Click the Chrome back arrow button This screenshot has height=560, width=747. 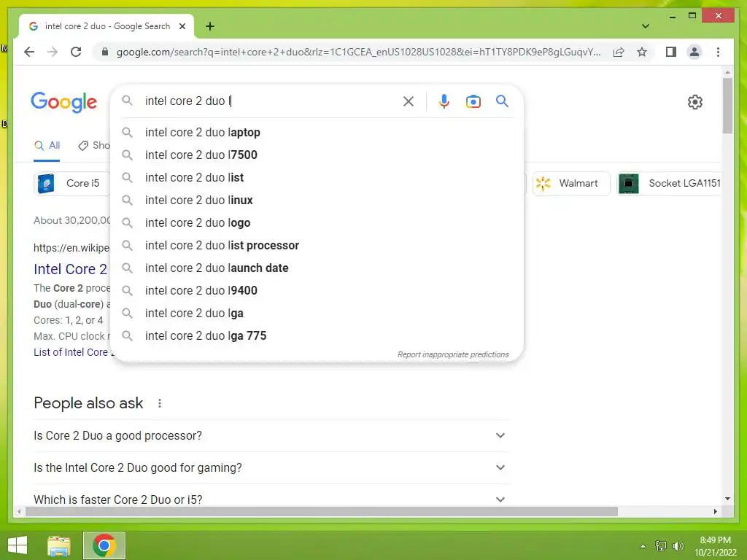(29, 52)
